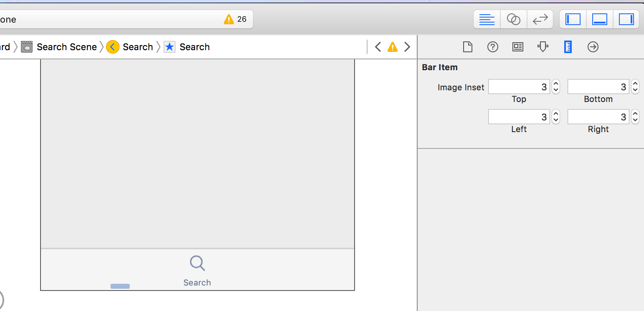This screenshot has height=311, width=644.
Task: Click the Image Inset Left field
Action: (519, 117)
